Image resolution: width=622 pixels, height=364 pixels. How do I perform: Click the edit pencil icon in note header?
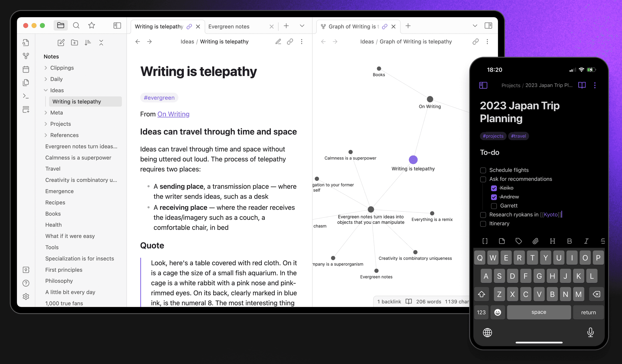pos(278,42)
